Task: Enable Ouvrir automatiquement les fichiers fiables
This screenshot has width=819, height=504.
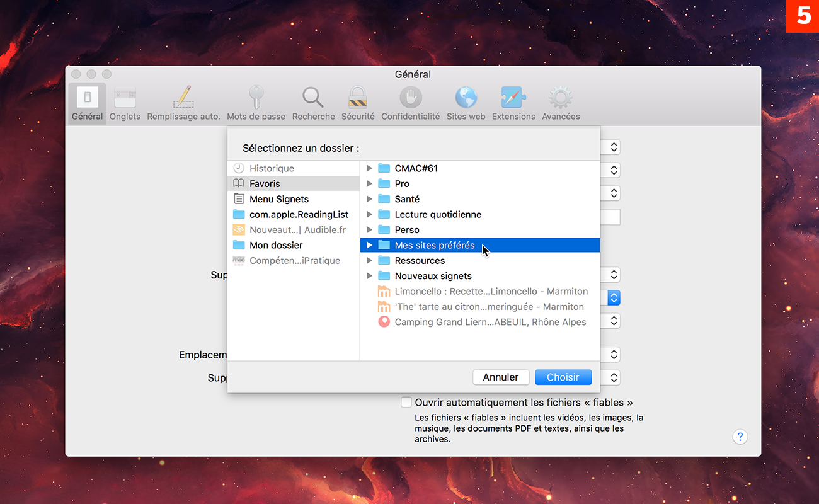Action: click(x=407, y=402)
